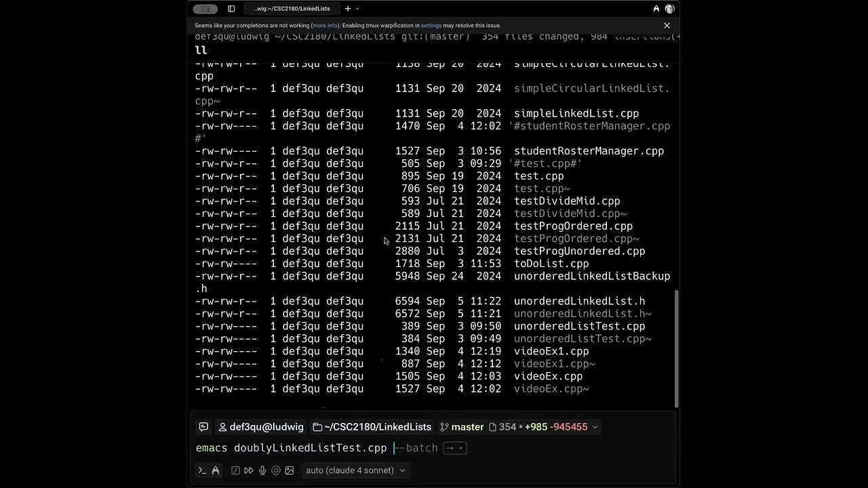Screen dimensions: 868x488
Task: Click file size 6594 value
Action: coord(408,302)
